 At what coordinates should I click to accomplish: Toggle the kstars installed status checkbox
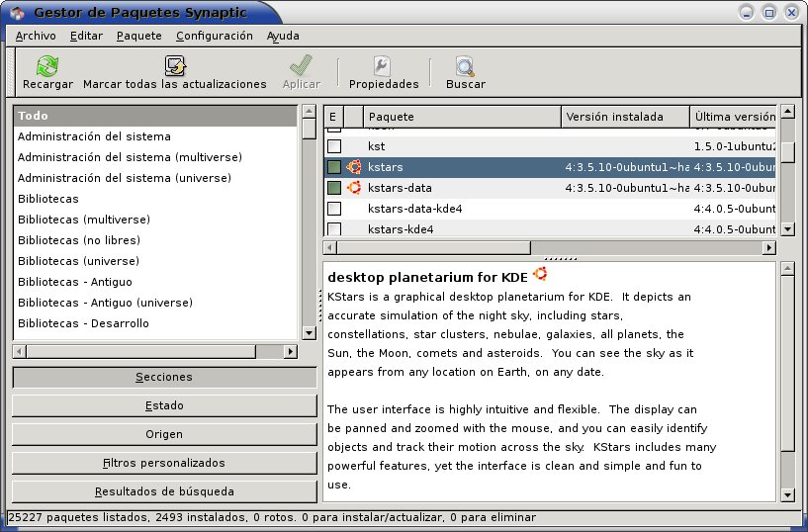point(334,167)
